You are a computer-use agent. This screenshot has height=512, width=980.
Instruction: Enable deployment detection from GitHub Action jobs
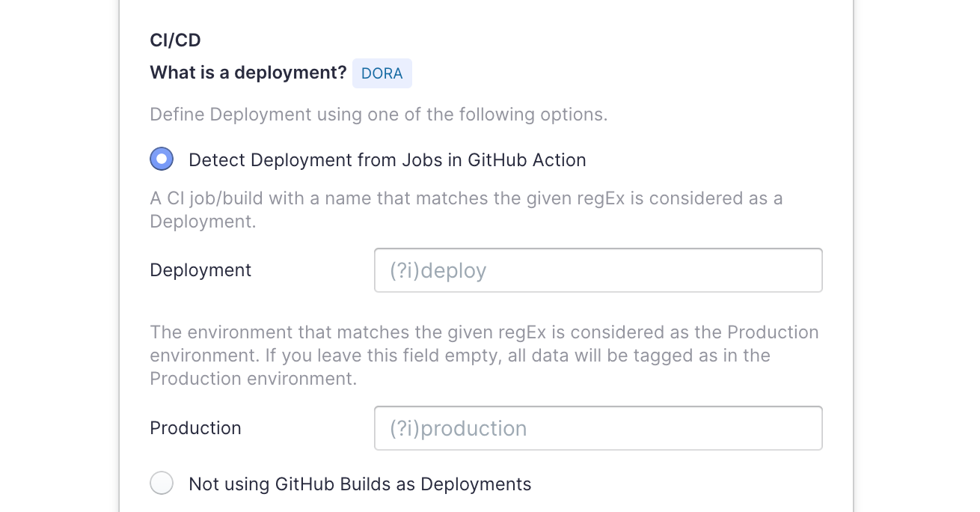tap(162, 159)
